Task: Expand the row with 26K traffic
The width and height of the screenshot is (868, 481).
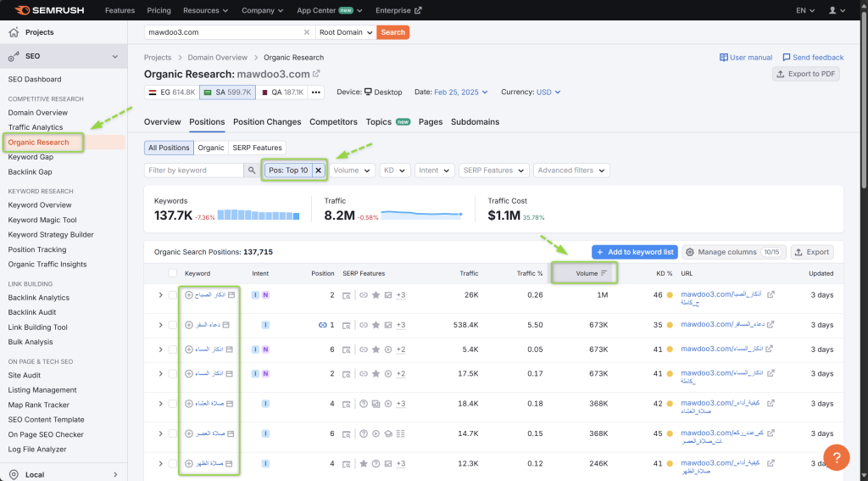Action: 160,295
